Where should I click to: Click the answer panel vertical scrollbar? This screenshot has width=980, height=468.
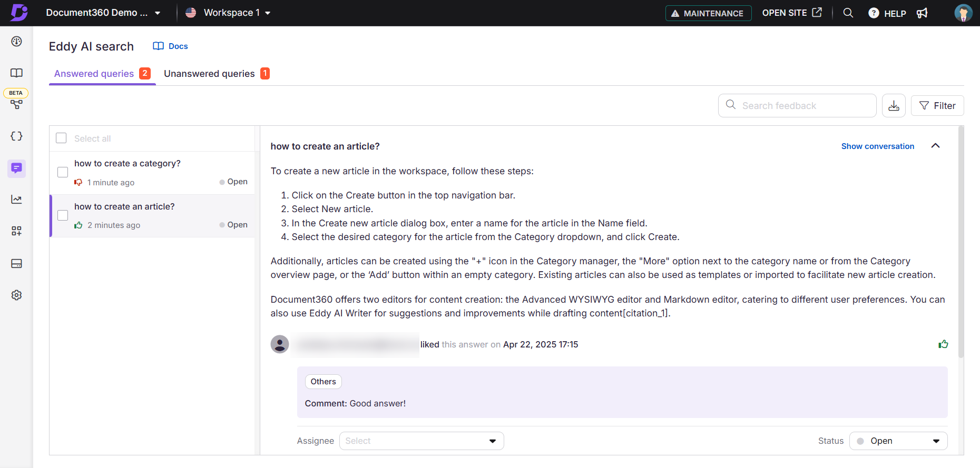(x=961, y=242)
